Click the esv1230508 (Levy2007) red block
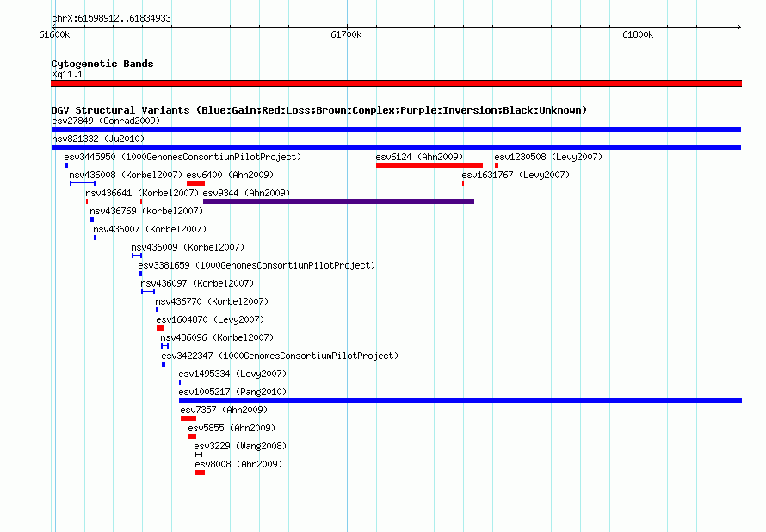Screen dimensions: 766x532 point(497,165)
